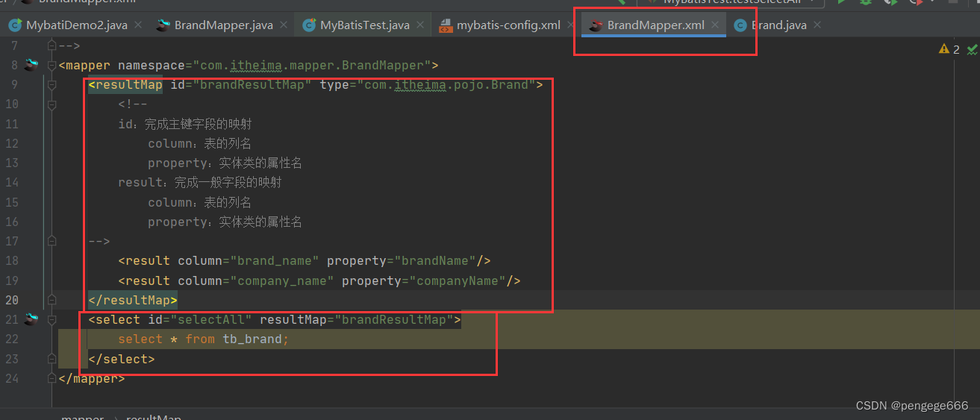Click line number 9 in the gutter
This screenshot has width=980, height=420.
(x=15, y=85)
